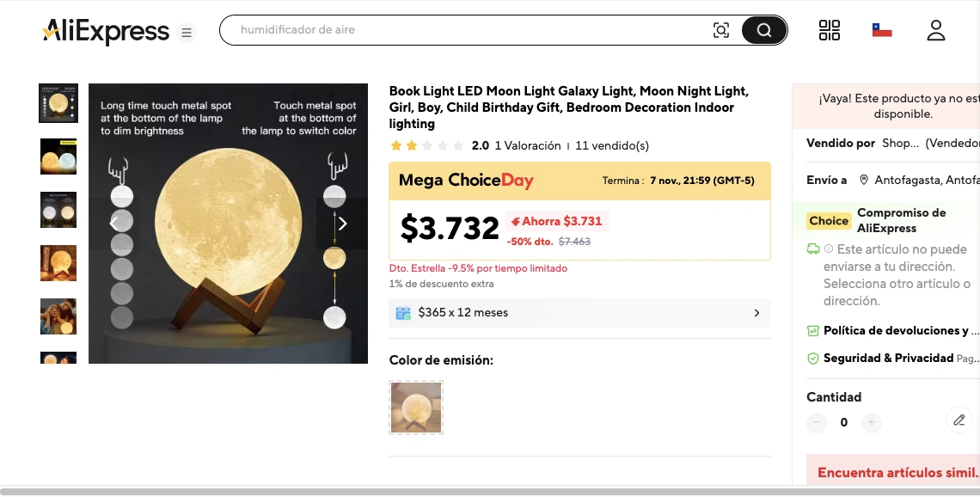Show previous product image arrow
Viewport: 980px width, 497px height.
[113, 224]
